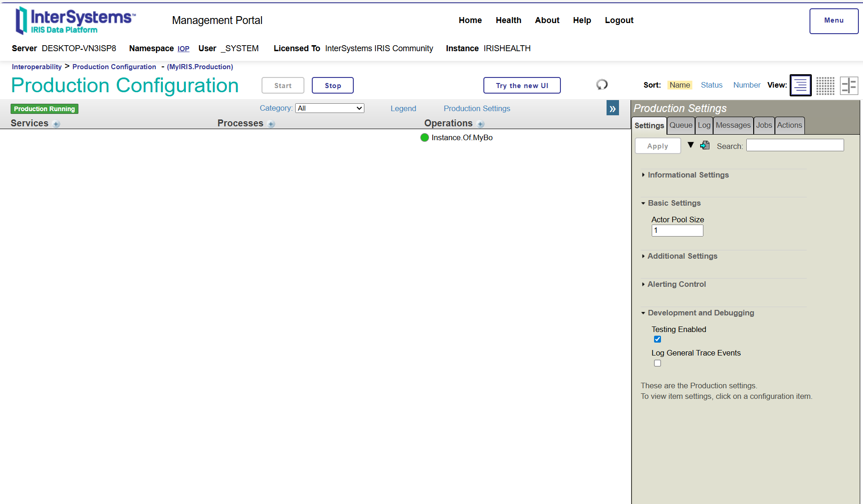Viewport: 863px width, 504px height.
Task: Uncheck the Testing Enabled checkbox
Action: click(657, 339)
